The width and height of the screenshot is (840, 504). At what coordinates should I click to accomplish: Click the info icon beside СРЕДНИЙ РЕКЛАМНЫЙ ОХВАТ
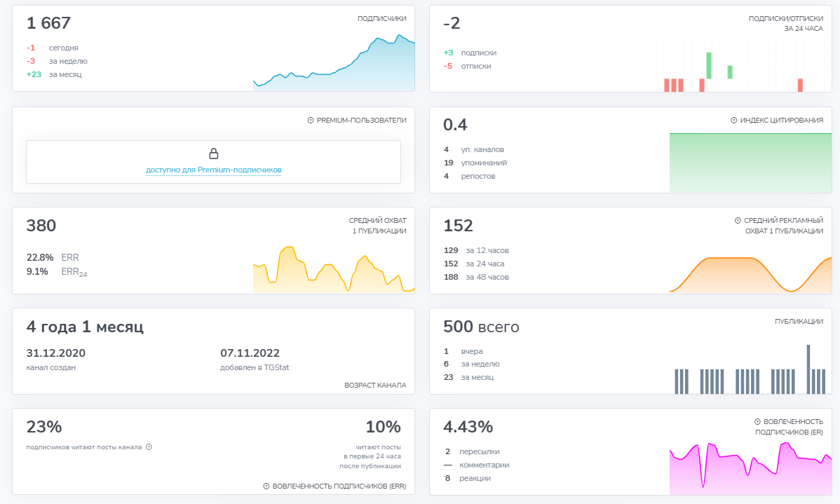[738, 221]
